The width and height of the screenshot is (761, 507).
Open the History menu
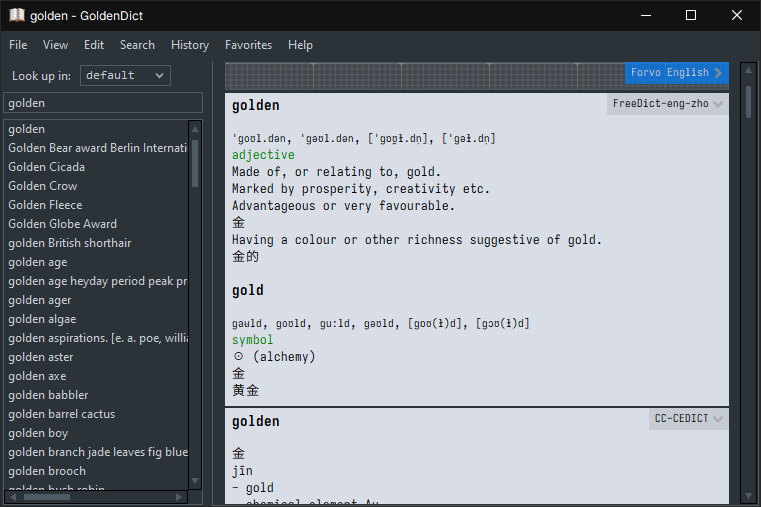(x=190, y=45)
